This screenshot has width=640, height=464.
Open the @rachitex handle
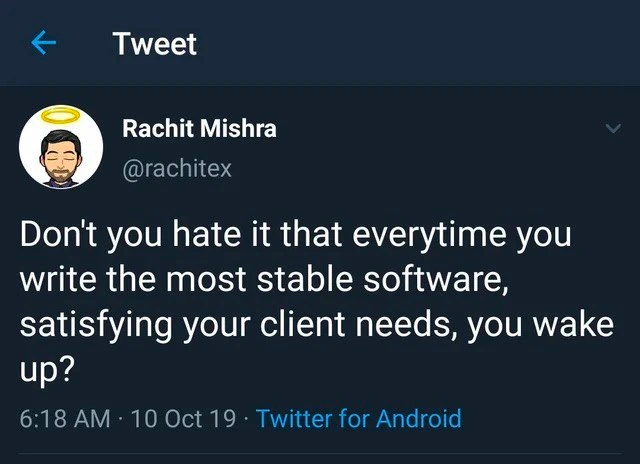click(x=177, y=169)
